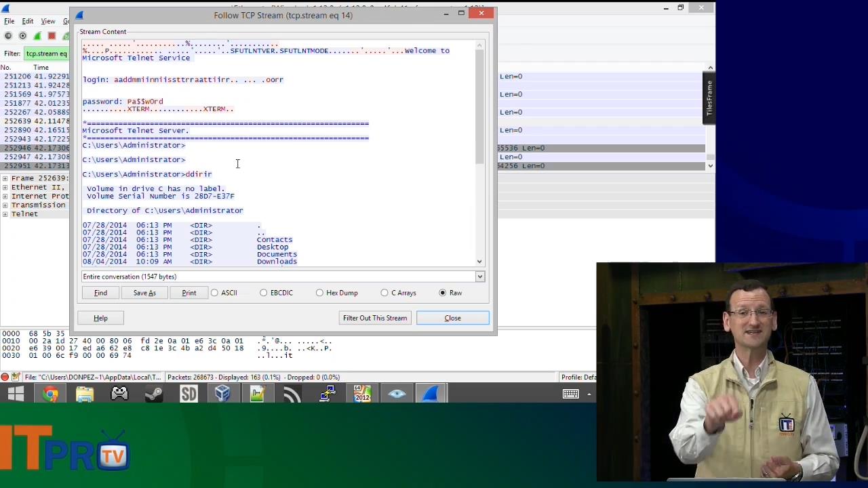Viewport: 868px width, 488px height.
Task: Click the capture file properties status icon
Action: (x=15, y=377)
